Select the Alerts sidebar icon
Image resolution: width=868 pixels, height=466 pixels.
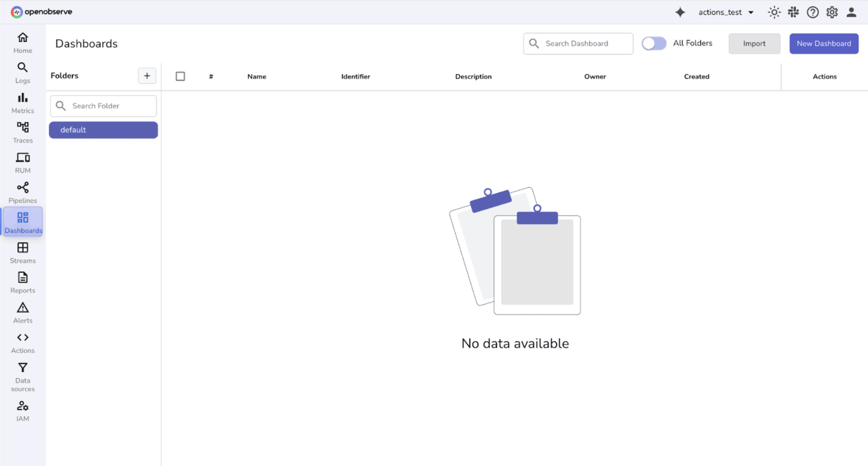coord(22,312)
